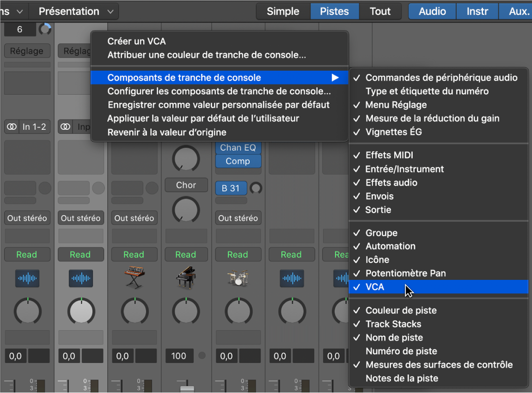
Task: Click the blue waveform icon on first channel strip
Action: coord(27,278)
